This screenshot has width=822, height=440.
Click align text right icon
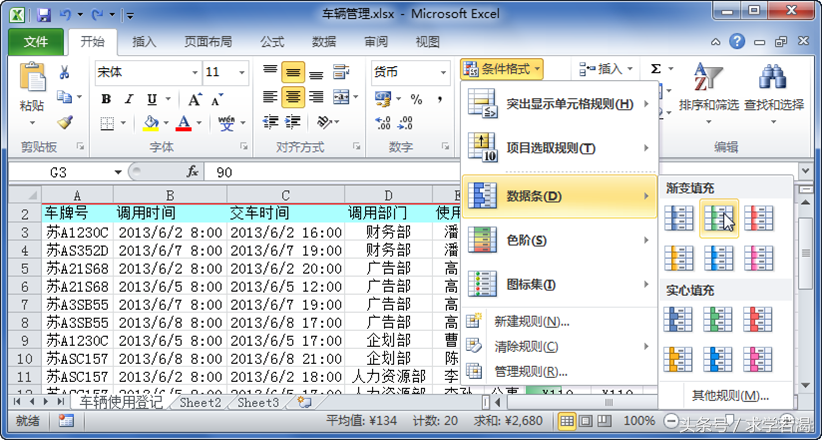coord(316,96)
